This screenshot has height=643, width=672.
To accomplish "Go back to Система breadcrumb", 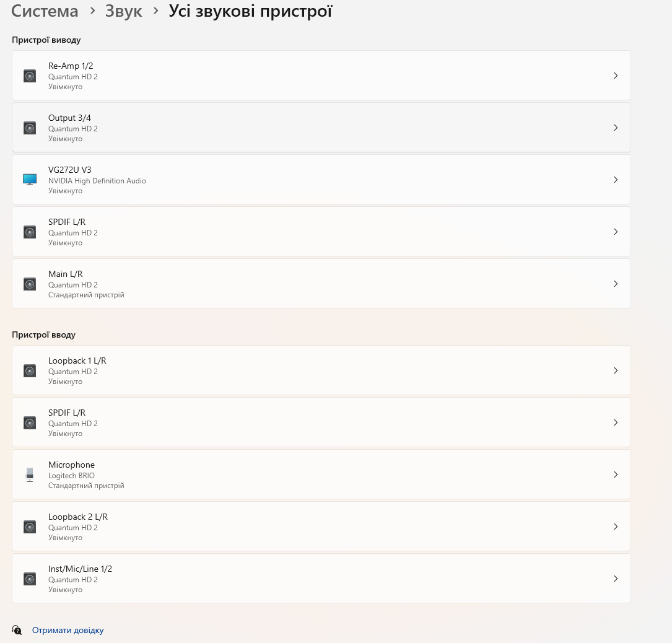I will [45, 11].
